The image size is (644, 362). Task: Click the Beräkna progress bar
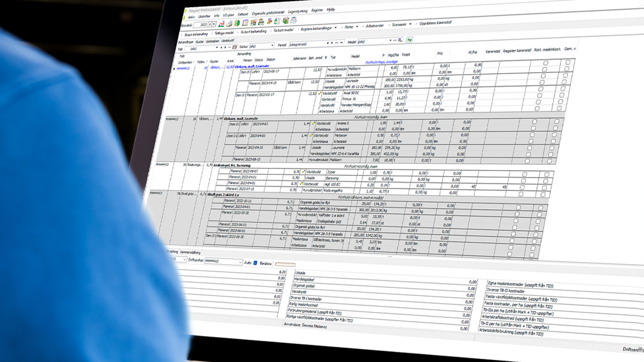(284, 264)
